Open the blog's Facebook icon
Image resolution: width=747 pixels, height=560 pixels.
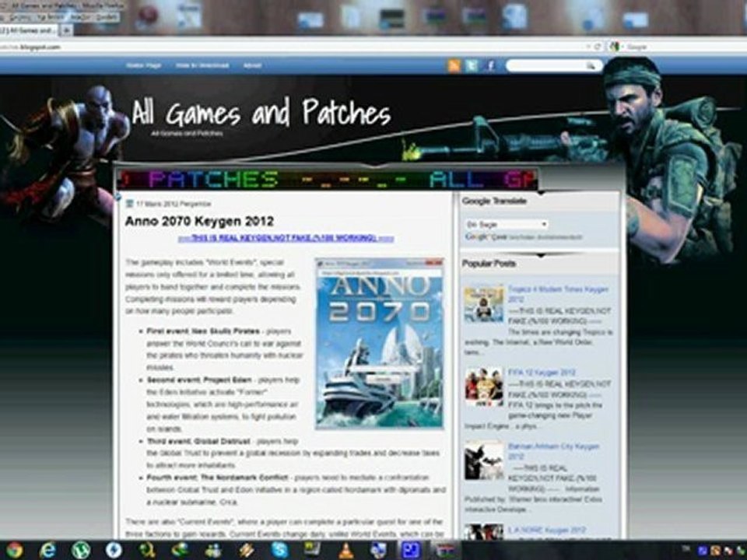pos(489,65)
